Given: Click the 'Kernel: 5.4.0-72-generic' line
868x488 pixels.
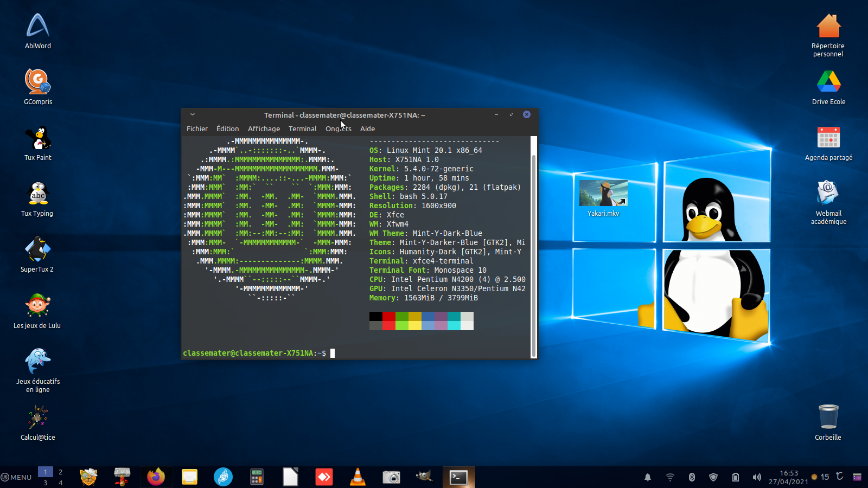Looking at the screenshot, I should click(422, 169).
